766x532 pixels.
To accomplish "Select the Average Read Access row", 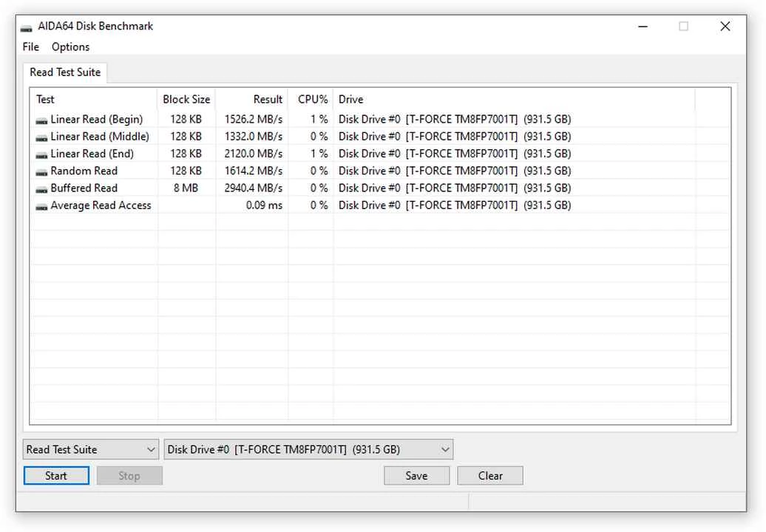I will 380,205.
